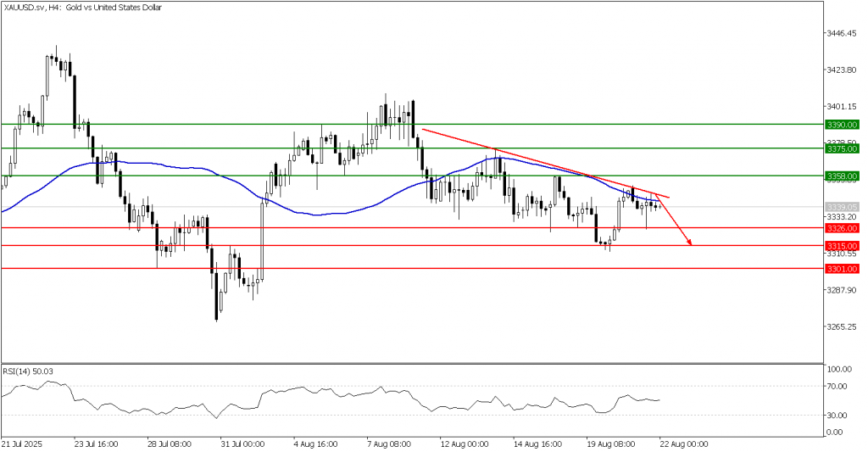Select the green 3375.00 price label
The width and height of the screenshot is (868, 452).
pos(843,148)
